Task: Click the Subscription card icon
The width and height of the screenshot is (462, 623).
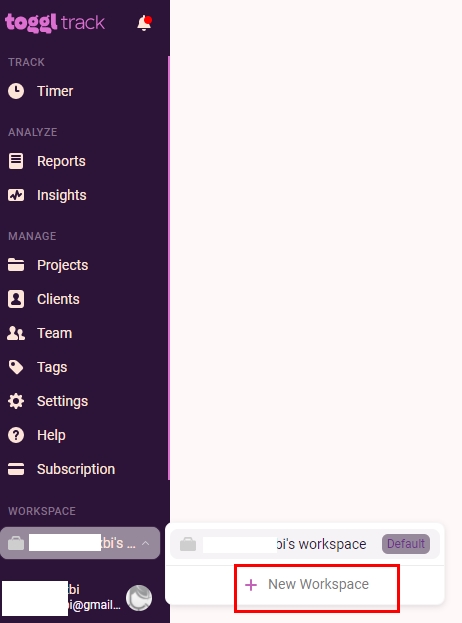Action: coord(16,469)
